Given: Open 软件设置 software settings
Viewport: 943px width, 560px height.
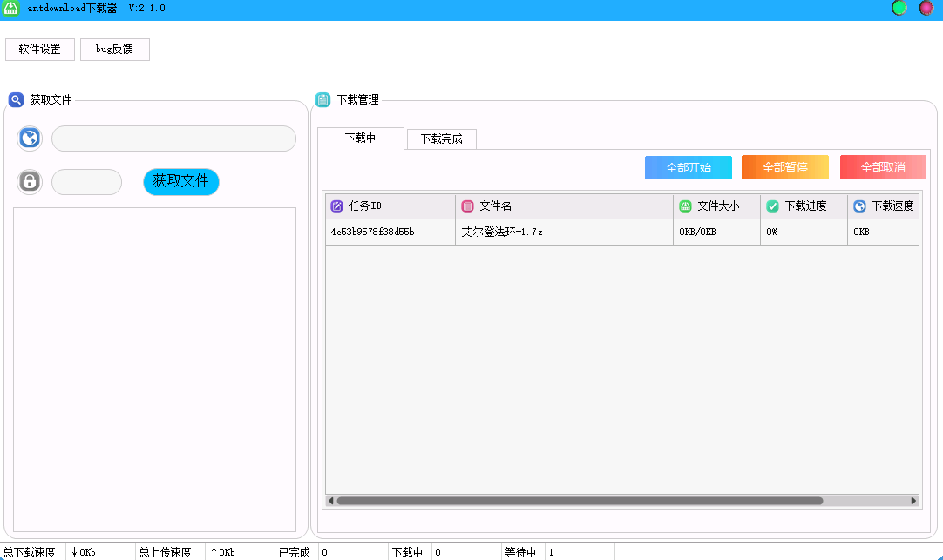Looking at the screenshot, I should click(x=40, y=50).
